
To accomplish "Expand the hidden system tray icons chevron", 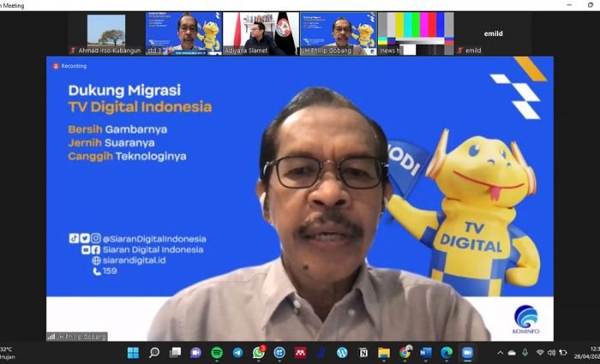I will 500,353.
